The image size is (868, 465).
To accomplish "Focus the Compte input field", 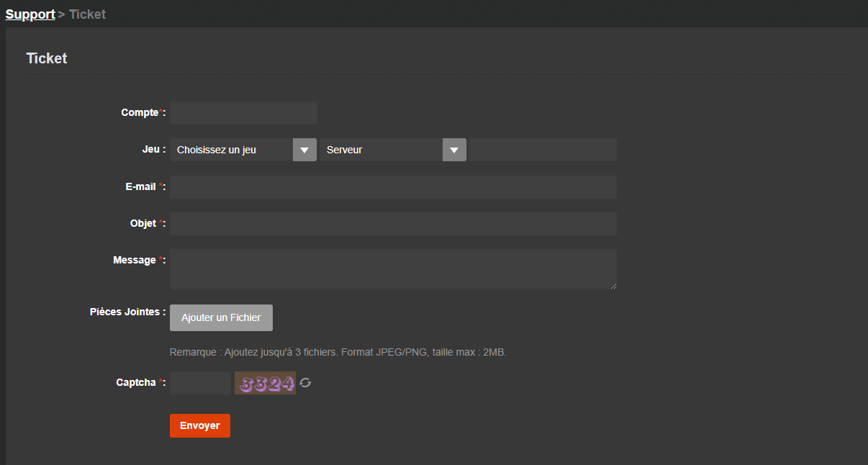I will (x=243, y=113).
